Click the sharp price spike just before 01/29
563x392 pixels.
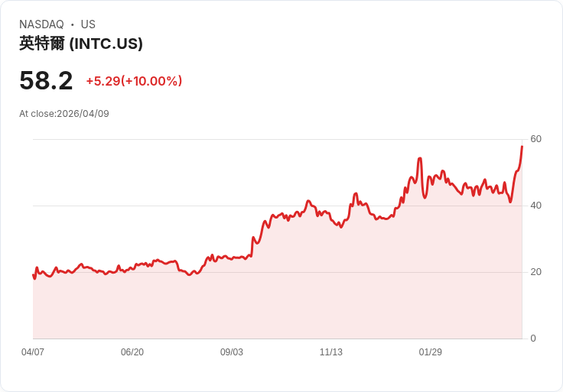[420, 159]
